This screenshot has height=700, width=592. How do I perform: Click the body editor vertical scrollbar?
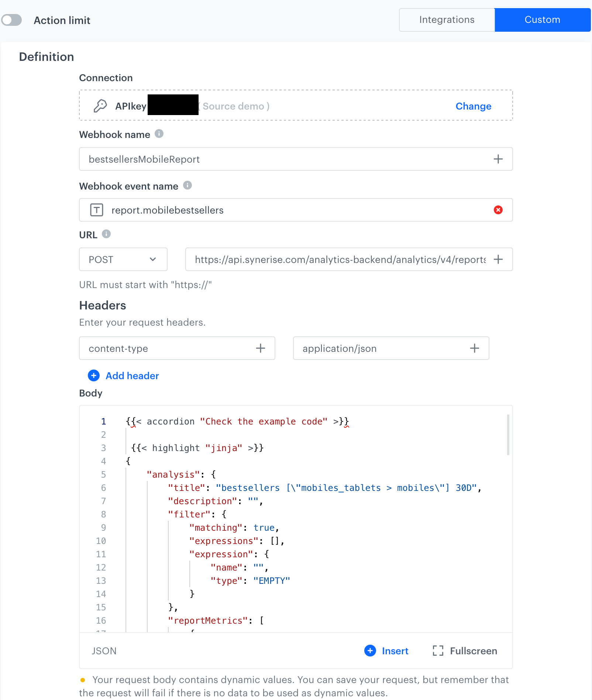508,435
